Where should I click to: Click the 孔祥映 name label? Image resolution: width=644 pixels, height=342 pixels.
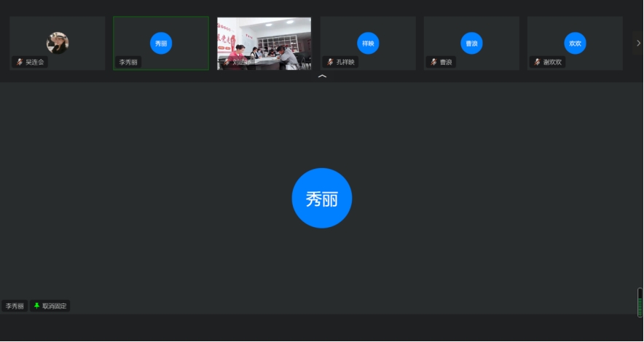[x=345, y=63]
